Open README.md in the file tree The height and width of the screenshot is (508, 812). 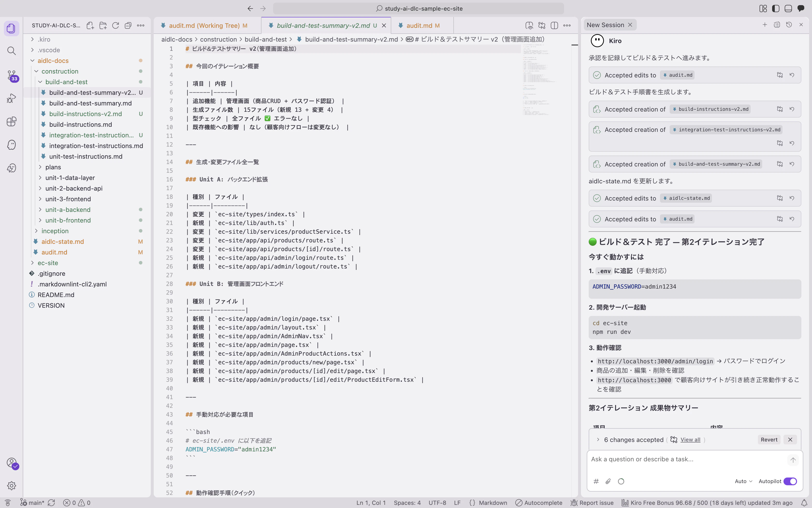coord(56,295)
